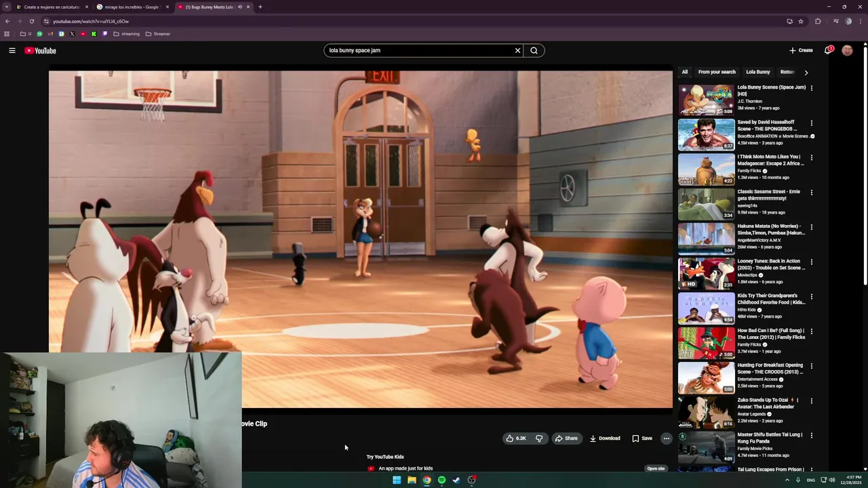This screenshot has width=868, height=488.
Task: Click the browser address bar URL
Action: coord(91,21)
